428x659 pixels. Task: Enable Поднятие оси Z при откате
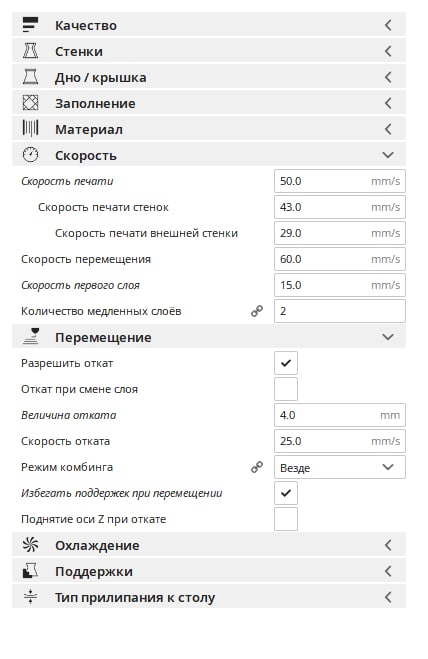coord(286,519)
